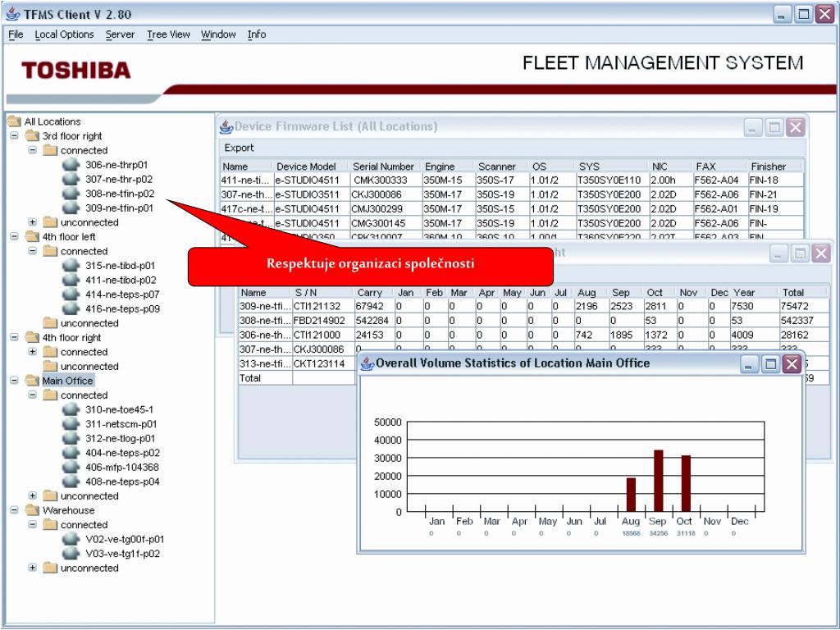Click the printer icon for 307-ne-thr-p02
Screen dimensions: 840x630
(71, 180)
